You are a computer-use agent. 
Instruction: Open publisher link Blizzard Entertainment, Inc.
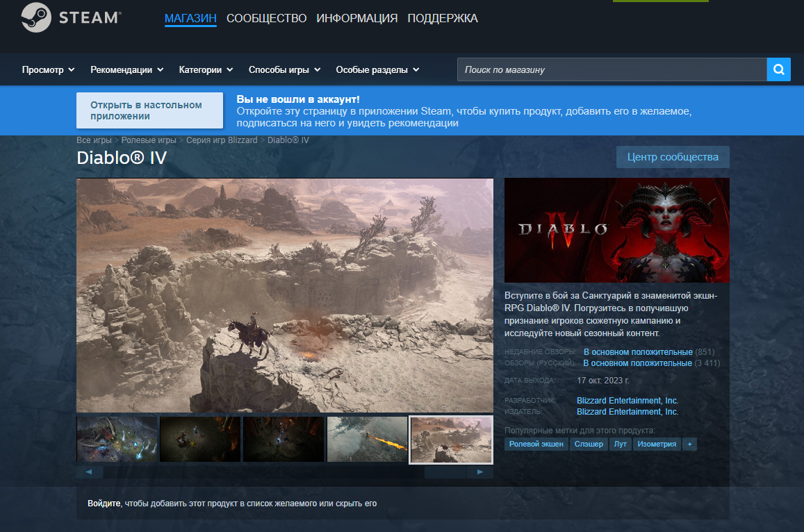627,412
